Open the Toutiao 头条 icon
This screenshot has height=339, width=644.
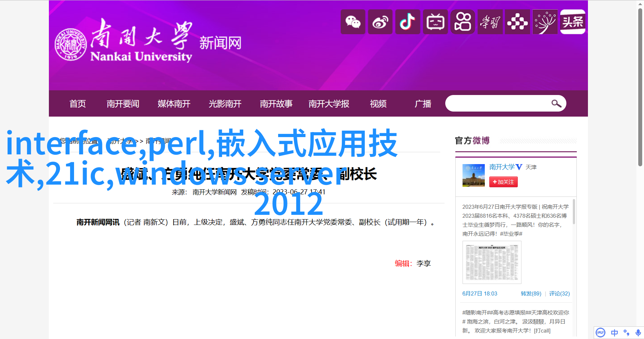click(572, 22)
